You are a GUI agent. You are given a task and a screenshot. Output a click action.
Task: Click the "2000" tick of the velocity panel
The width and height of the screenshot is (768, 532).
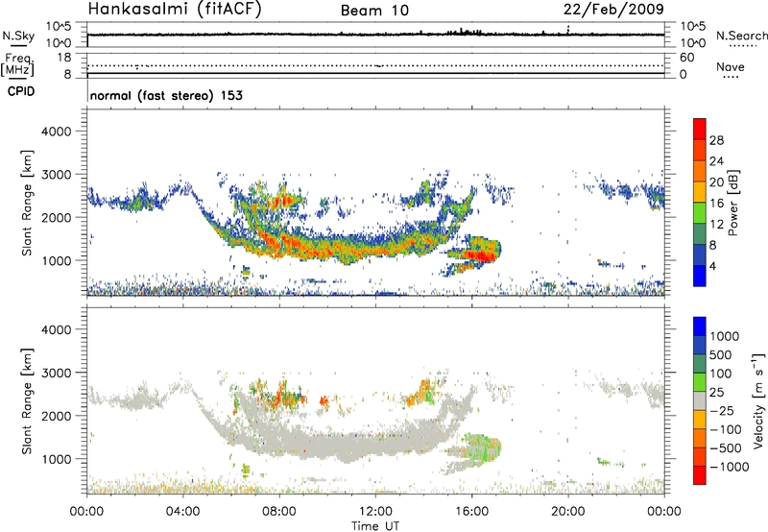pyautogui.click(x=57, y=416)
